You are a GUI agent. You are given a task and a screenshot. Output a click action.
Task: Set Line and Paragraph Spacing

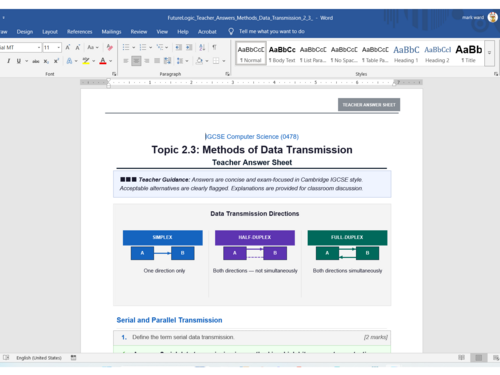pyautogui.click(x=180, y=61)
